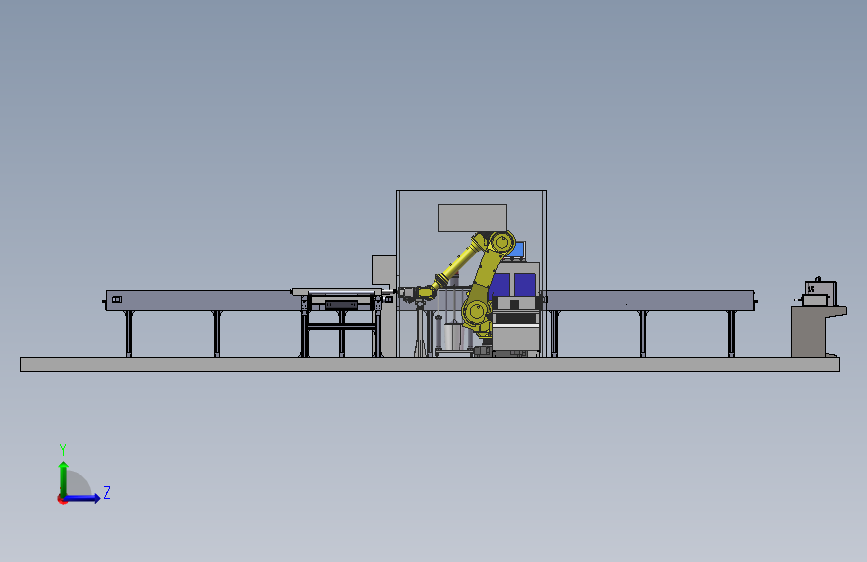Select the blue monitor behind the robot
867x562 pixels.
click(x=518, y=250)
